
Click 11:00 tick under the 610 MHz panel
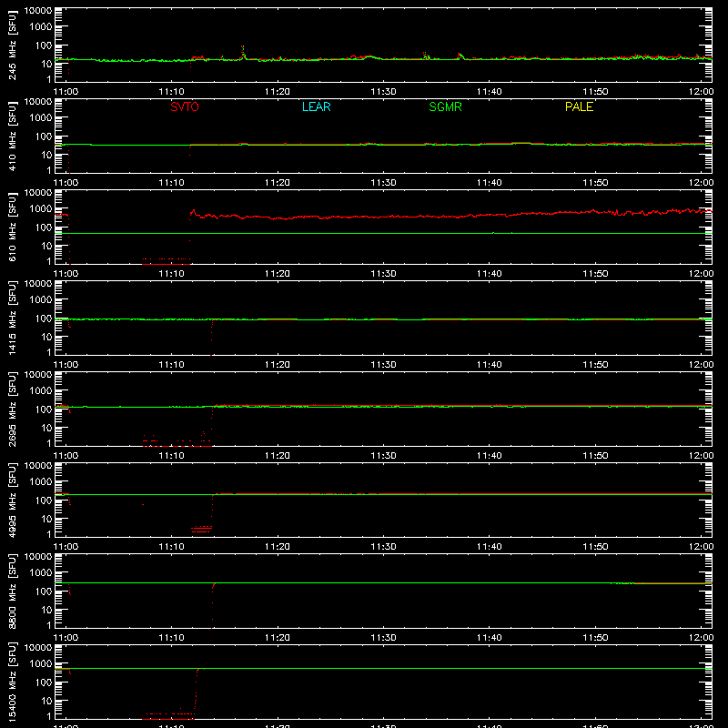pos(66,274)
